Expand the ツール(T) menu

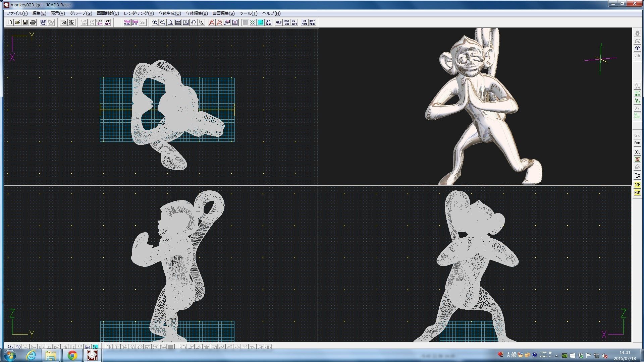pos(248,13)
